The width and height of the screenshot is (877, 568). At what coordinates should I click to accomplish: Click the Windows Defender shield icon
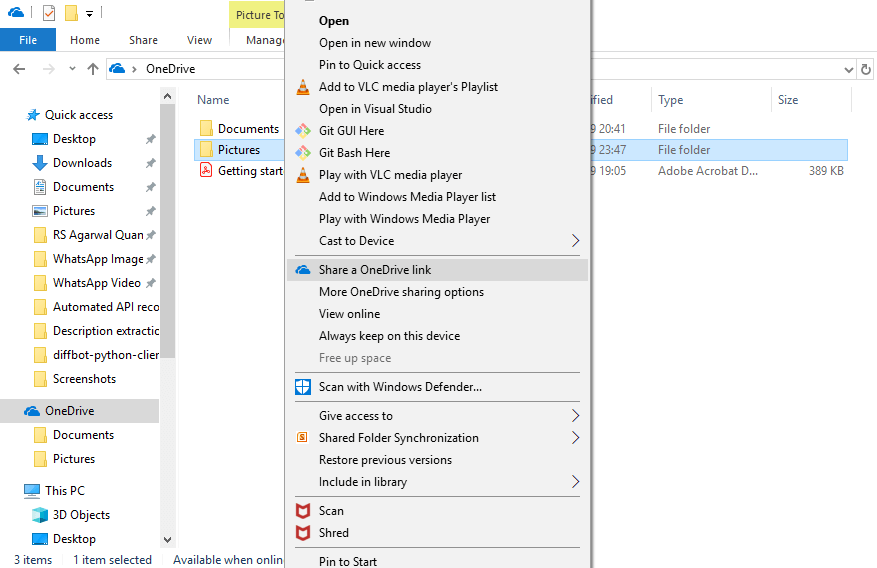click(303, 387)
